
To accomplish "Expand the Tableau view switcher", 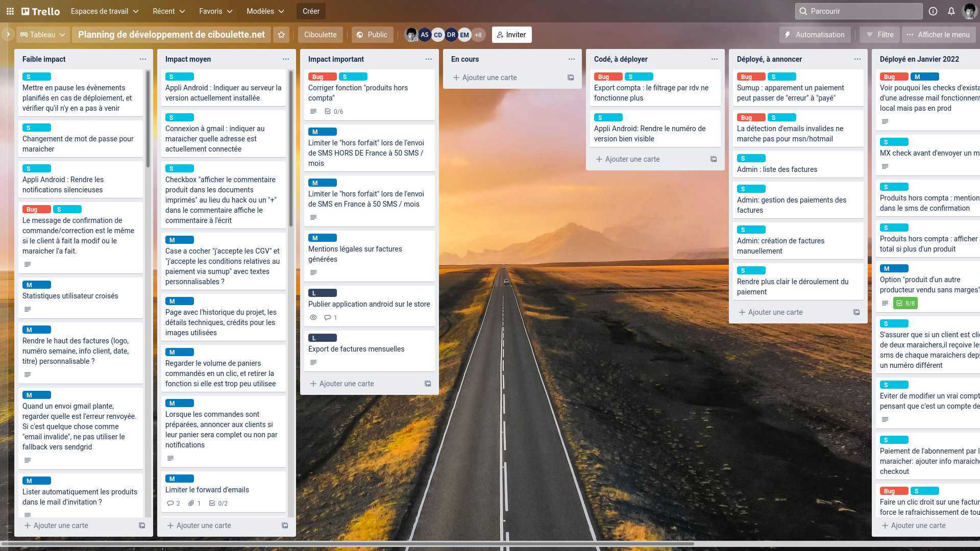I will click(43, 35).
